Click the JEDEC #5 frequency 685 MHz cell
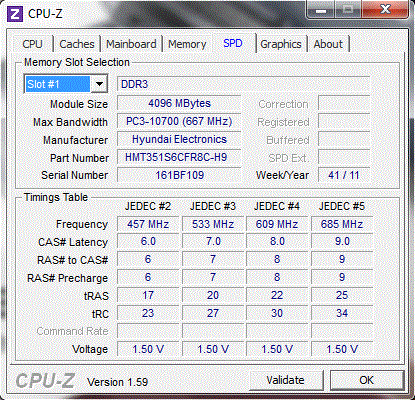The width and height of the screenshot is (415, 400). (x=342, y=224)
